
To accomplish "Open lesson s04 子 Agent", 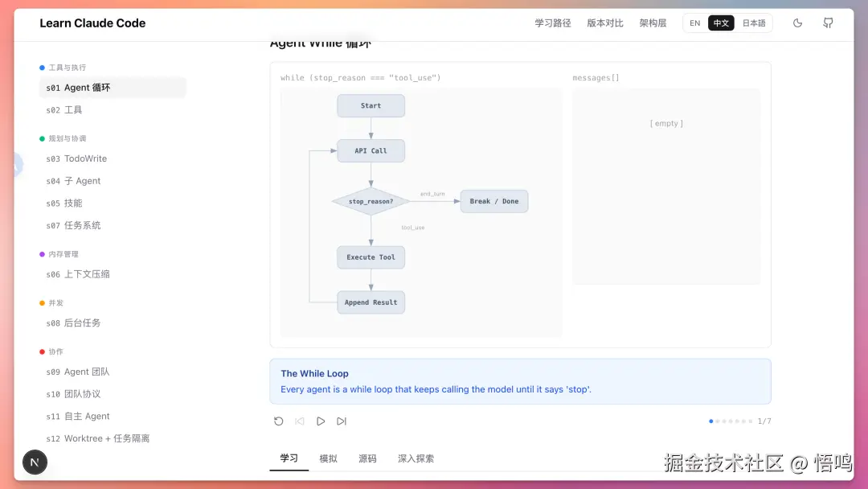I will click(x=113, y=180).
